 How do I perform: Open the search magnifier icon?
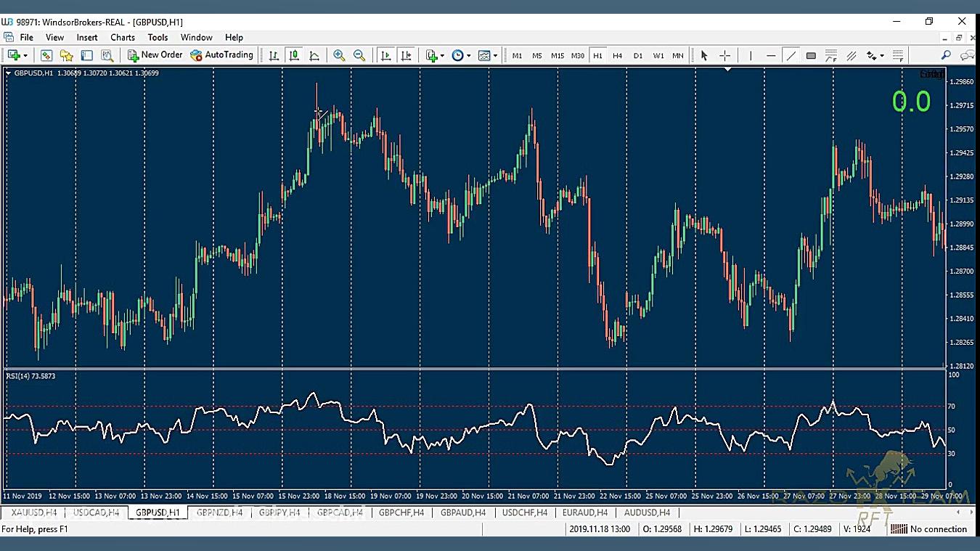pyautogui.click(x=946, y=55)
